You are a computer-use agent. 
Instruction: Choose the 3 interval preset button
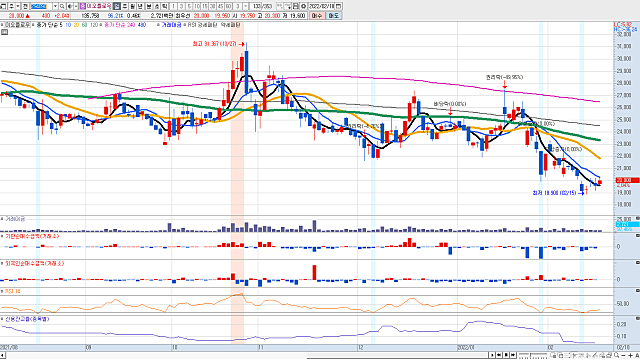tap(181, 7)
